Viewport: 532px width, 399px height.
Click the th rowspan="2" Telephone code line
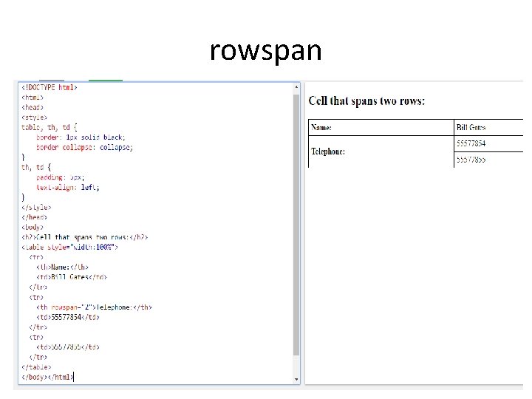[94, 307]
